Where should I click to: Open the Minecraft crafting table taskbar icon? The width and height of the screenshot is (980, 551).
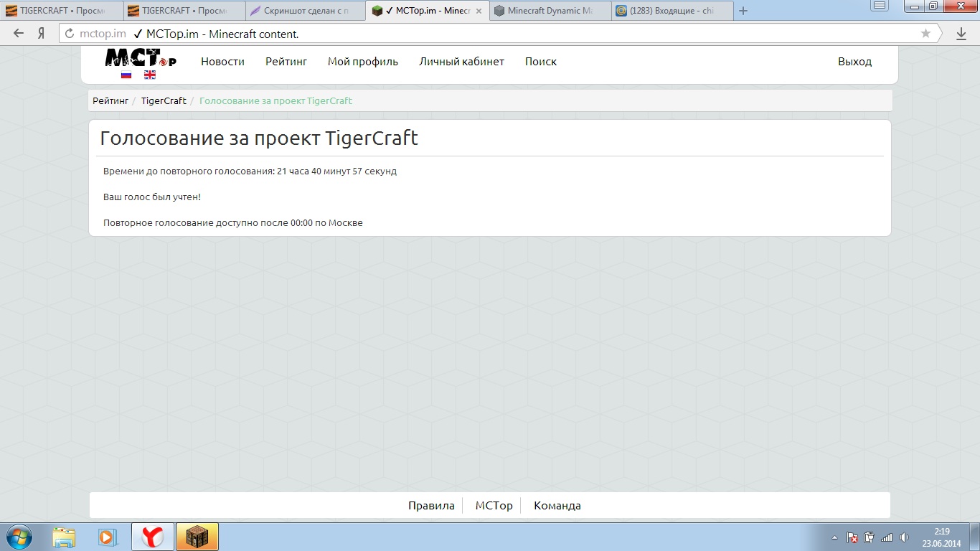coord(197,537)
